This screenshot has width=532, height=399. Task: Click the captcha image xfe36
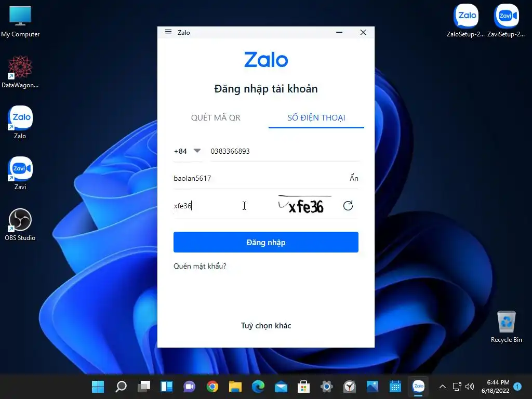point(304,205)
